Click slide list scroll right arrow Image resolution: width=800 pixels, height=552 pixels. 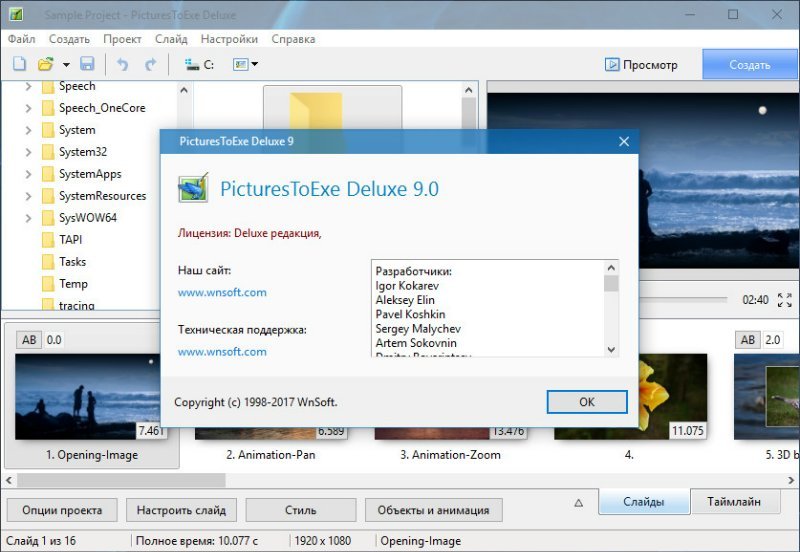coord(791,480)
